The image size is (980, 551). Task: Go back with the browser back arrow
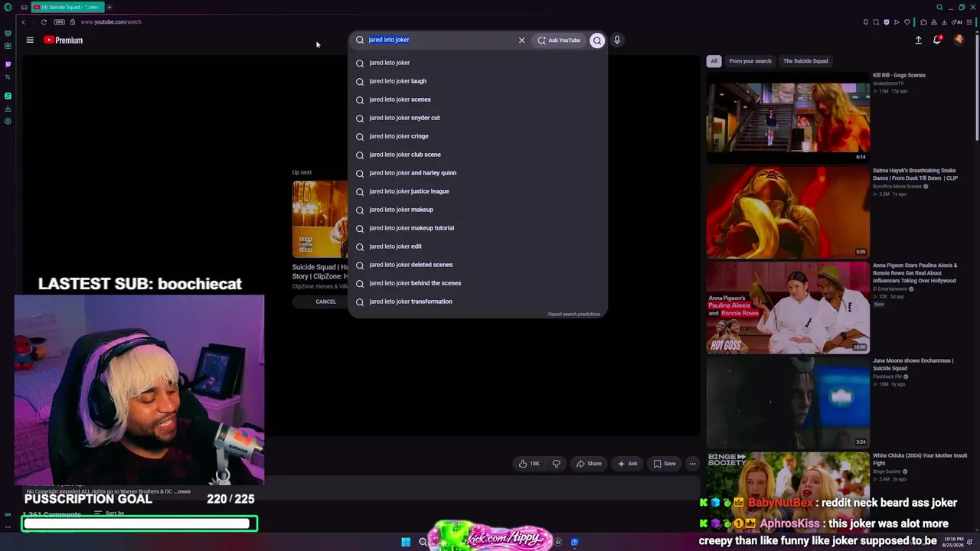click(23, 22)
